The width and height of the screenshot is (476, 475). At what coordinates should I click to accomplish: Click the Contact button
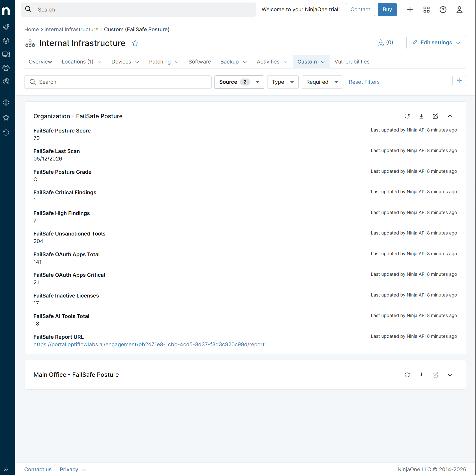[360, 9]
